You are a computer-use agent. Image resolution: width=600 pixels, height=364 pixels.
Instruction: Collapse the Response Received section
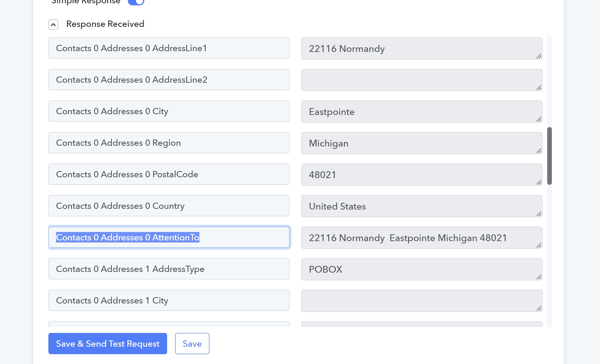(53, 25)
